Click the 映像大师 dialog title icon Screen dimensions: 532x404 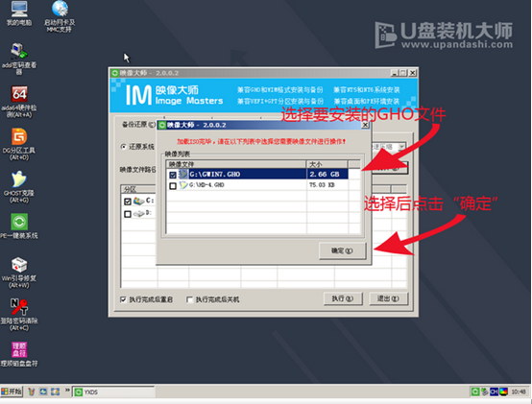(x=162, y=125)
